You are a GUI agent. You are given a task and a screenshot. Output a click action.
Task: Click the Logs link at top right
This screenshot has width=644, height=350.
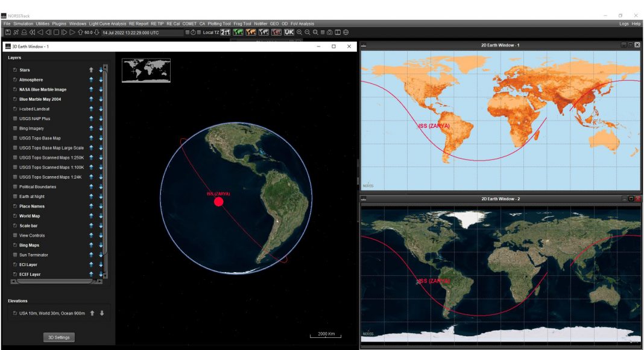[x=623, y=24]
